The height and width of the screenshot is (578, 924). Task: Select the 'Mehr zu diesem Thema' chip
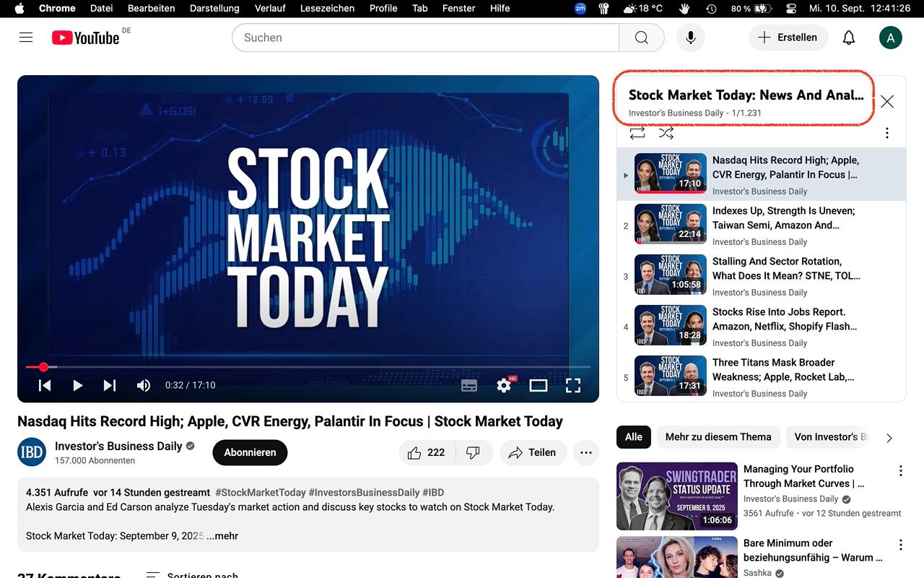pyautogui.click(x=718, y=436)
